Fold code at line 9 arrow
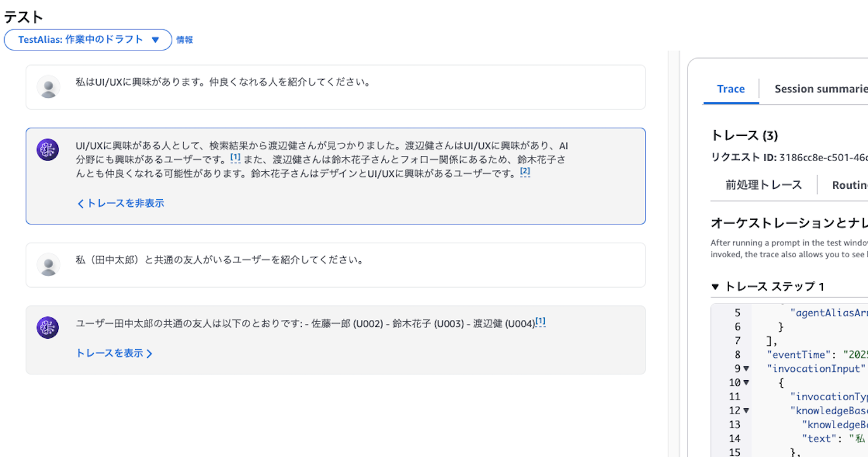Screen dimensions: 868x457 point(746,369)
